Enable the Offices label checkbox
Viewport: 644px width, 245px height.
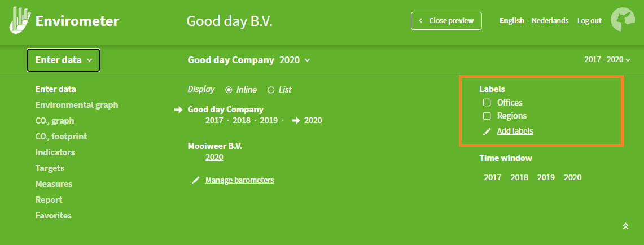487,102
